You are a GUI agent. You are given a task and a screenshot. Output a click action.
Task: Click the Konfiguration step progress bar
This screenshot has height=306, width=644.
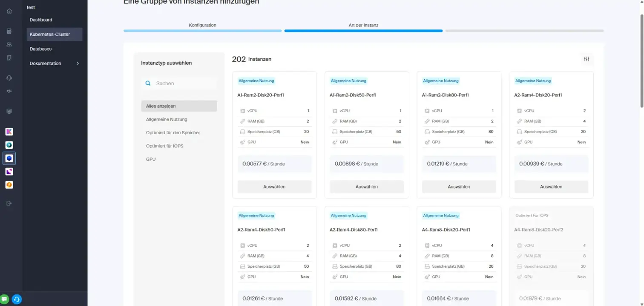pyautogui.click(x=202, y=30)
